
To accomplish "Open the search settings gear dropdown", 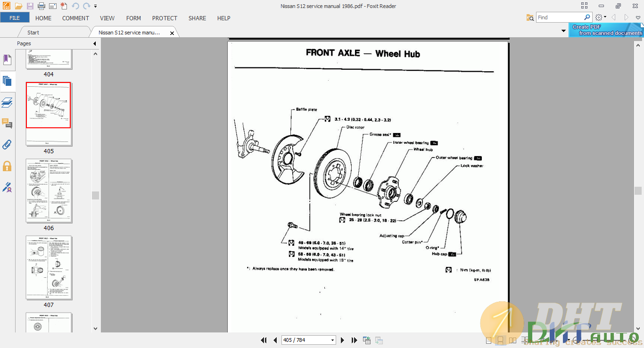I will 601,17.
